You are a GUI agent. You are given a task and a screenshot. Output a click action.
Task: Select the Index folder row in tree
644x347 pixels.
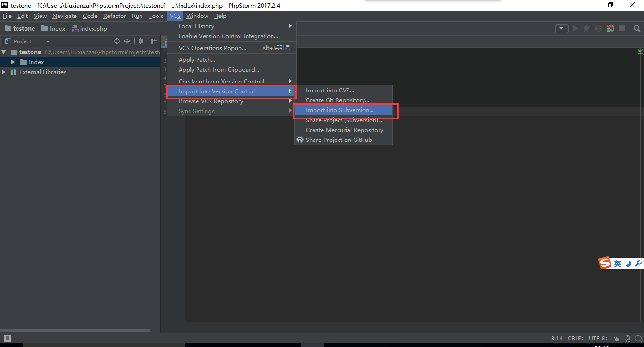click(x=80, y=62)
